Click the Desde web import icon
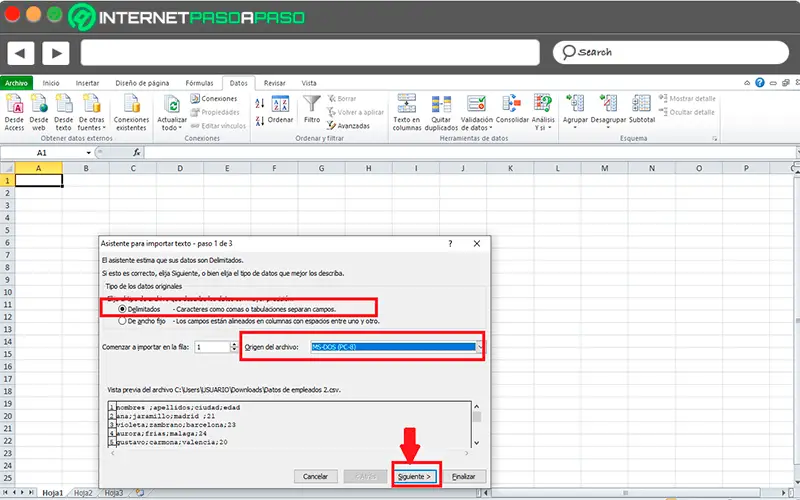The width and height of the screenshot is (800, 500). (39, 112)
